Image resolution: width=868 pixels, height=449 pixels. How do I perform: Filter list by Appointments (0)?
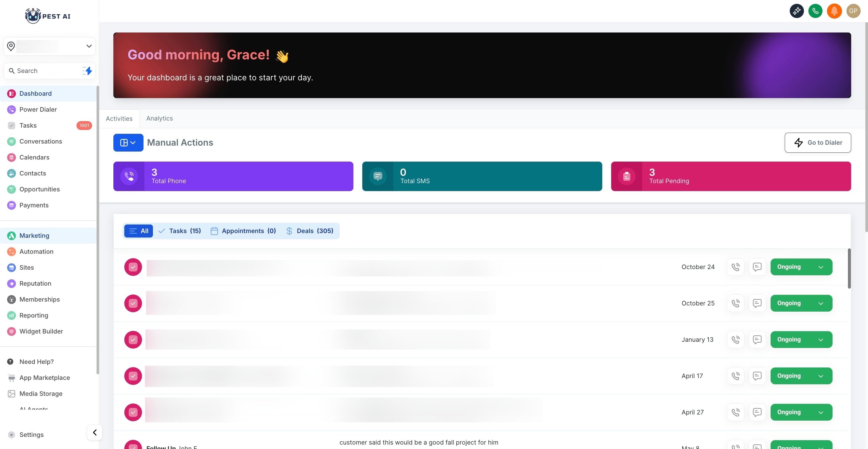[243, 231]
